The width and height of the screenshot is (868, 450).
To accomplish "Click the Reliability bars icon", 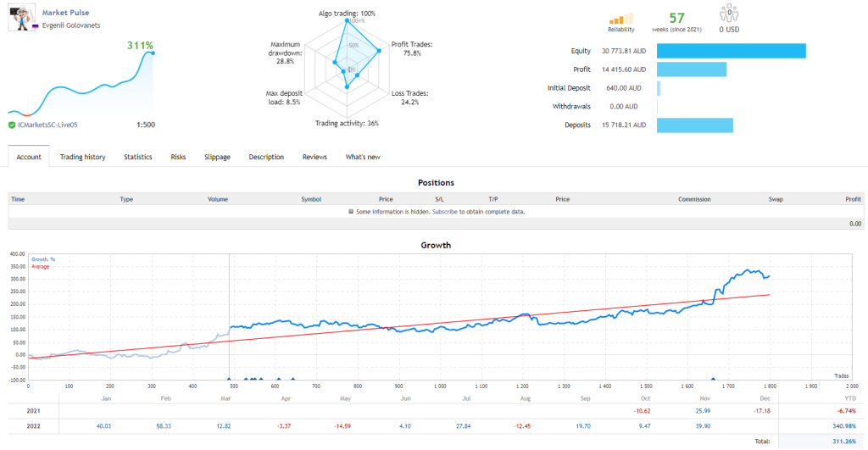I will point(620,19).
